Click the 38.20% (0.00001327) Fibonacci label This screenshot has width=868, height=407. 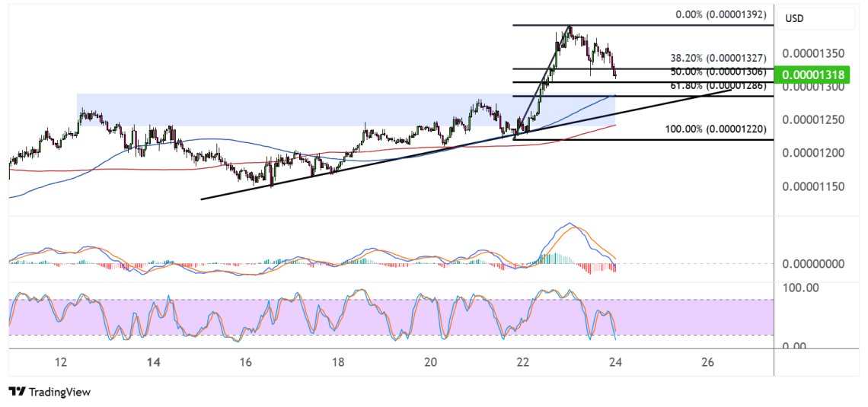(718, 58)
